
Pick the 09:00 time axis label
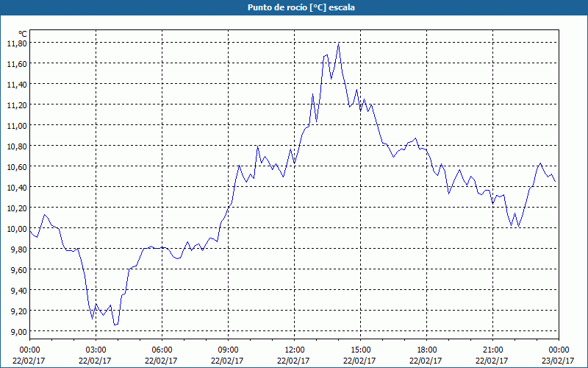tap(228, 350)
